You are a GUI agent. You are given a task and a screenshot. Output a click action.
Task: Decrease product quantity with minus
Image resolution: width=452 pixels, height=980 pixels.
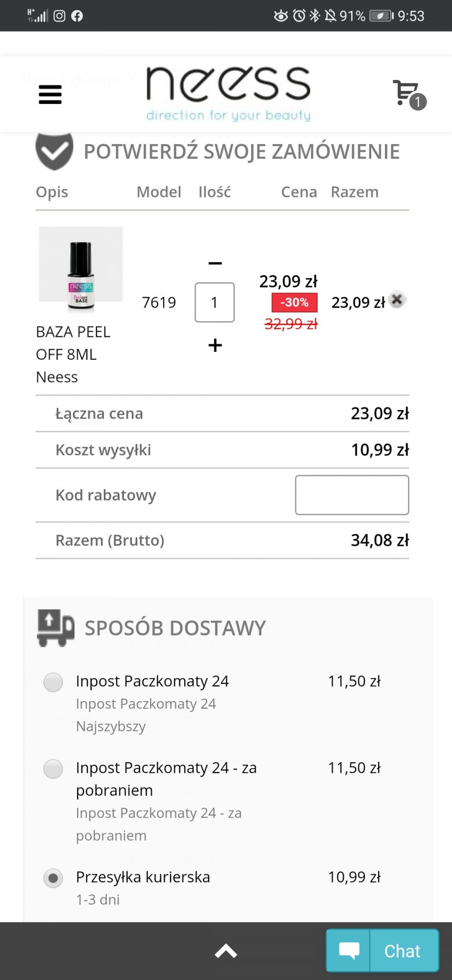pos(215,263)
